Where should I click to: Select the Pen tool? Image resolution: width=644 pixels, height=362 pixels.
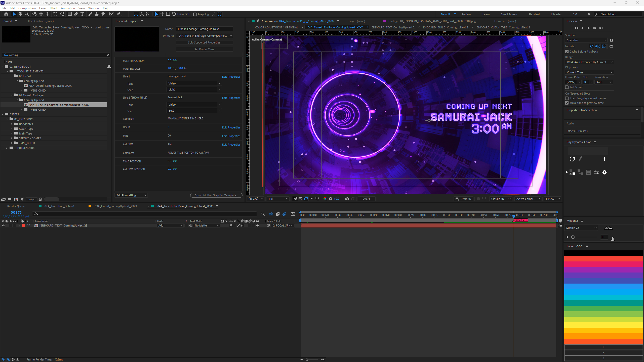[x=76, y=14]
